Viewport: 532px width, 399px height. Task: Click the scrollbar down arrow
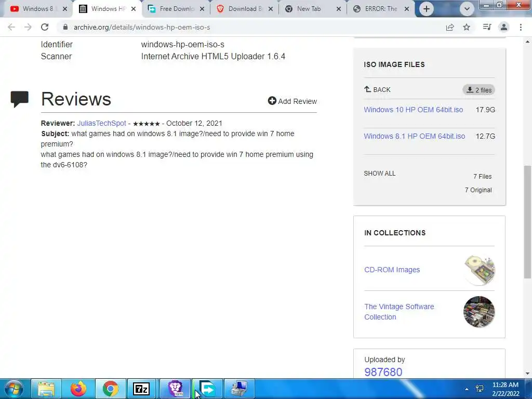527,374
